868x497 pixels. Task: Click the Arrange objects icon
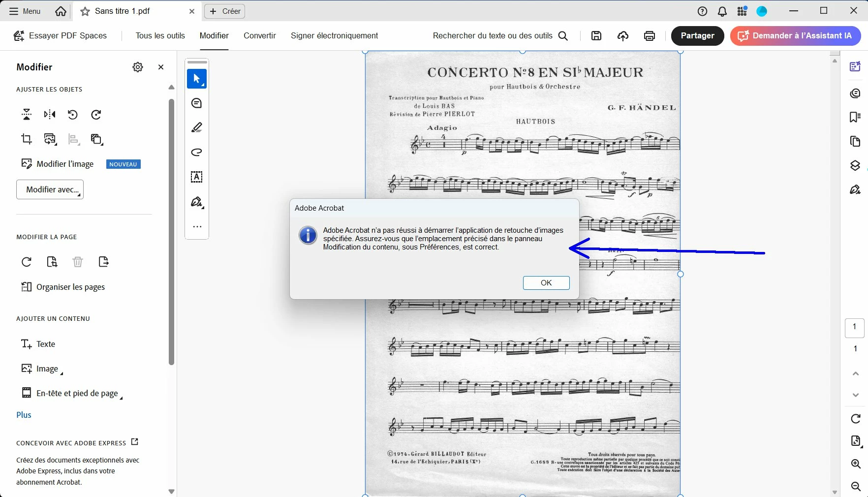pos(97,139)
